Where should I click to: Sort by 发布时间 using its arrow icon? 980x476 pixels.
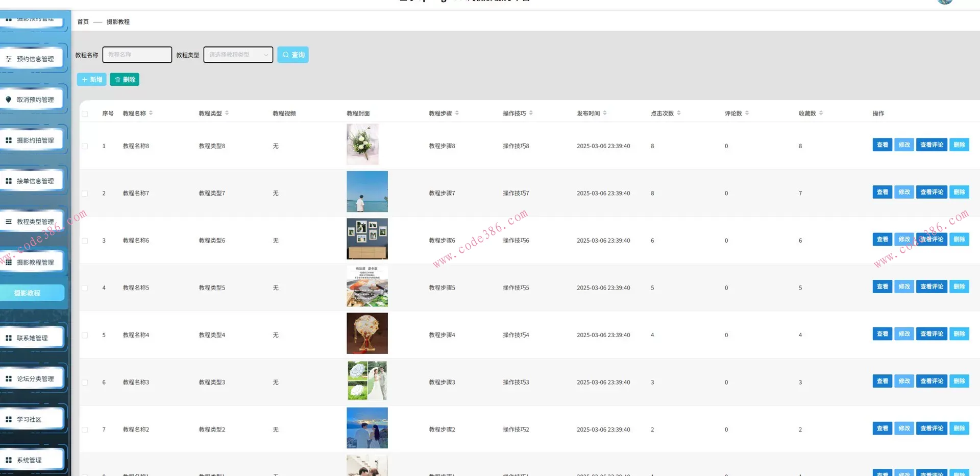coord(605,113)
